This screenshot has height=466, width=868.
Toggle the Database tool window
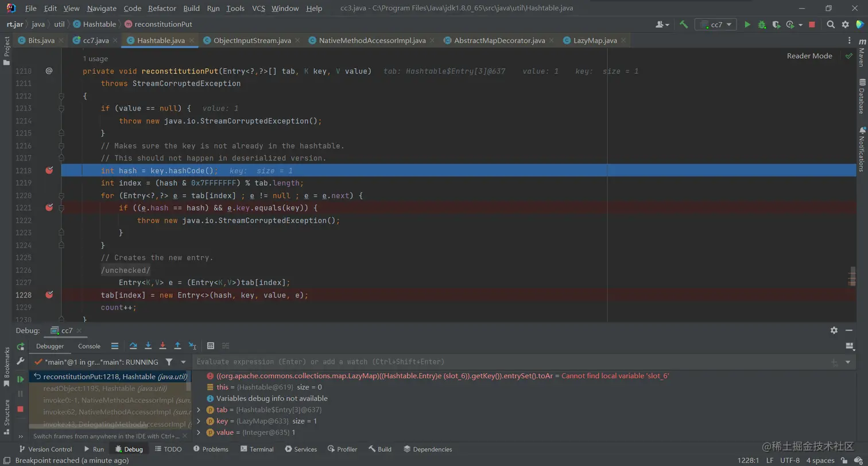pos(862,96)
